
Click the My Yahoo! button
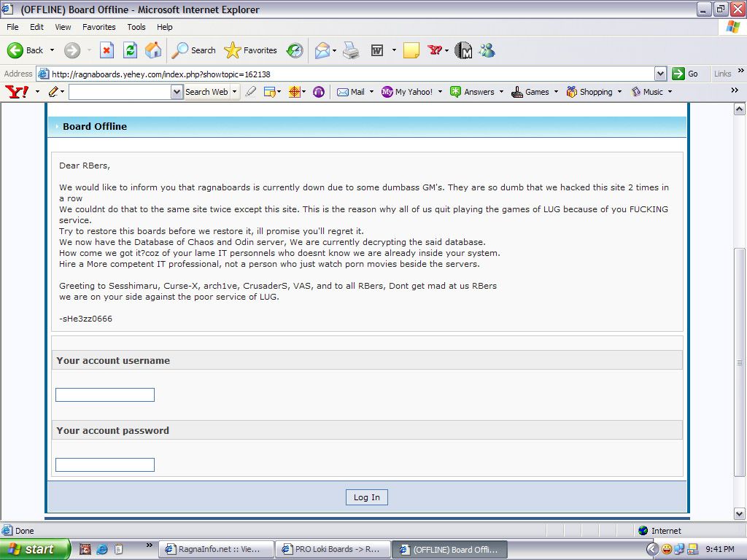[x=407, y=91]
